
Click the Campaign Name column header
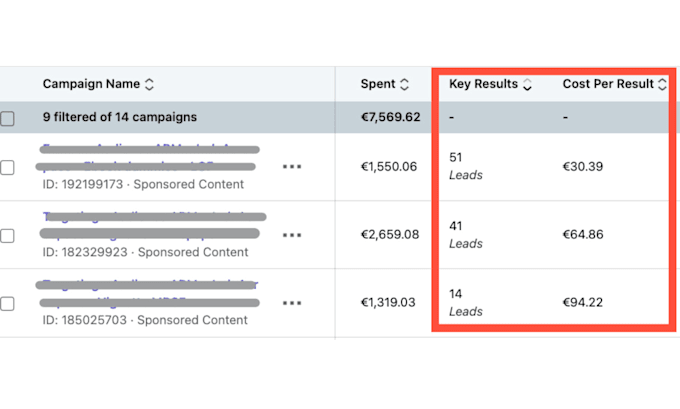[x=91, y=84]
